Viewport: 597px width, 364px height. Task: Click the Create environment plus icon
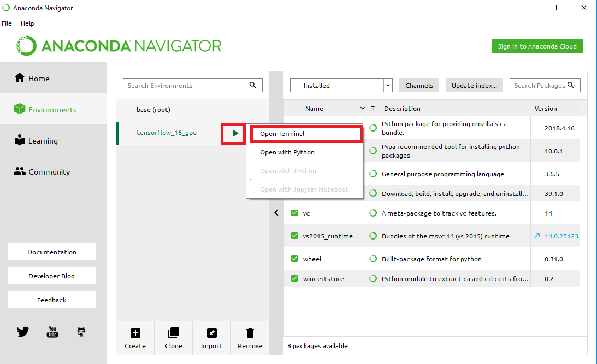click(135, 333)
